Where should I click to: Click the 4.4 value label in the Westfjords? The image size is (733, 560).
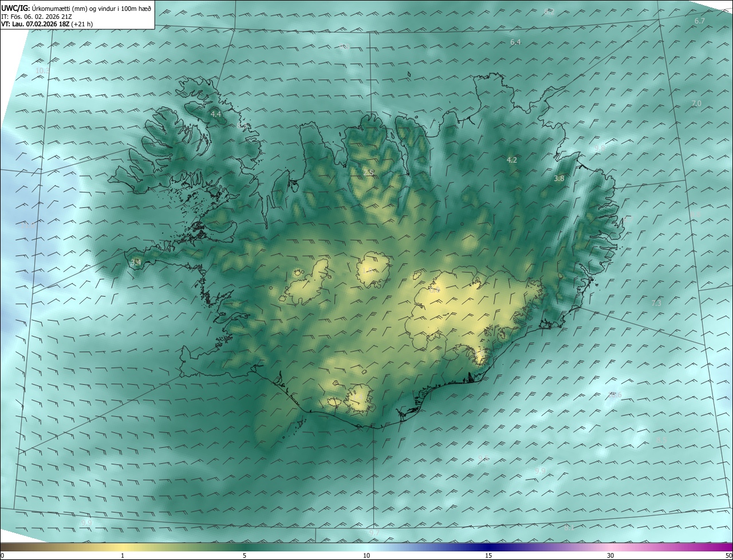[216, 114]
